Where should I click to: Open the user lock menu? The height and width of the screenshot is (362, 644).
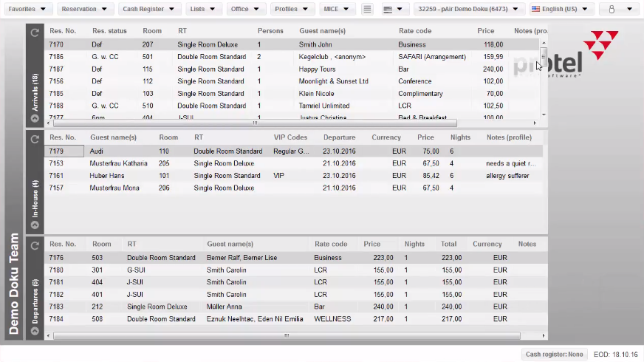pos(620,9)
